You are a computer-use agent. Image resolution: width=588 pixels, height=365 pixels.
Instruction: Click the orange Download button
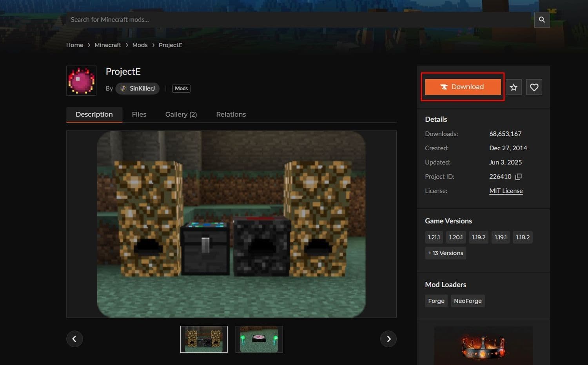tap(463, 87)
